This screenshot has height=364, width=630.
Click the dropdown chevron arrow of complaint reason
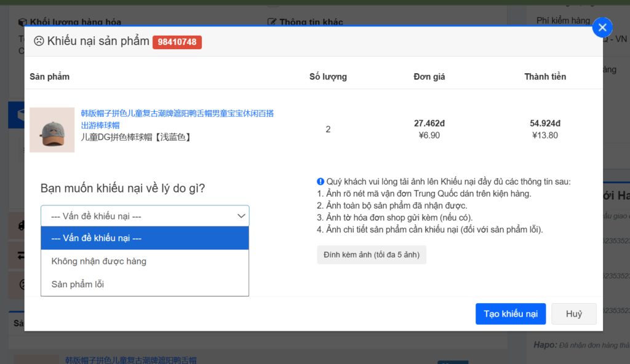point(241,216)
